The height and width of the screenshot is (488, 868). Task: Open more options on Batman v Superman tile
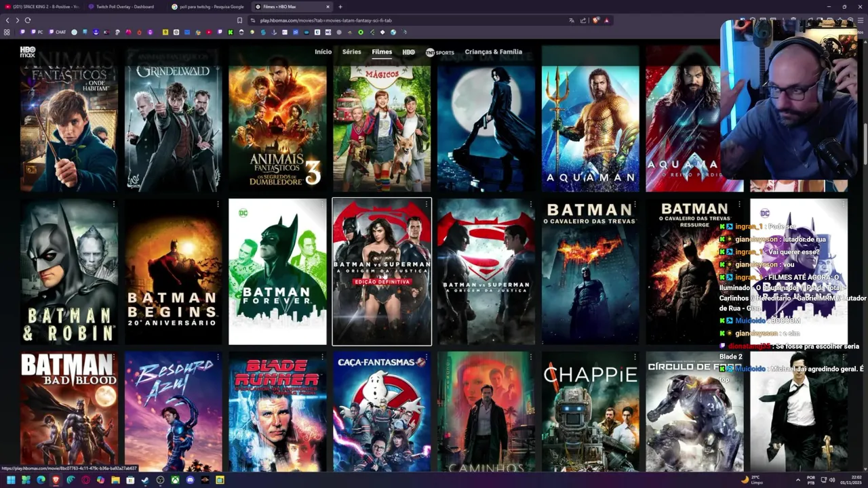tap(530, 204)
